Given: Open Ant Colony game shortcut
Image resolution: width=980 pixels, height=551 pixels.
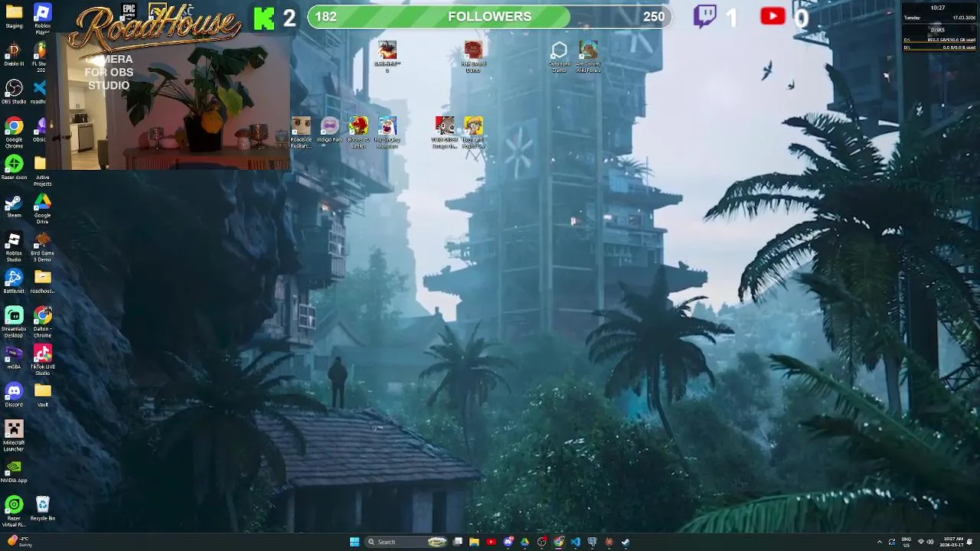Looking at the screenshot, I should 588,57.
